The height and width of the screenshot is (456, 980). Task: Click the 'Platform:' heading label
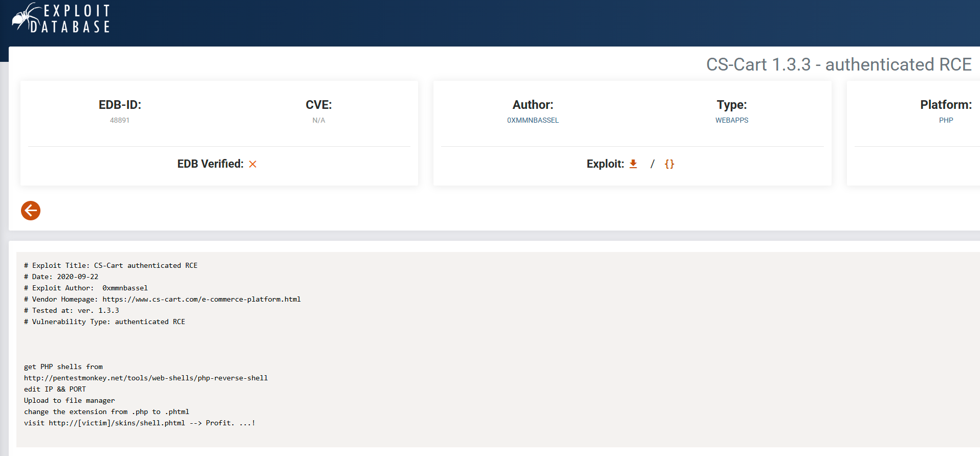(946, 105)
